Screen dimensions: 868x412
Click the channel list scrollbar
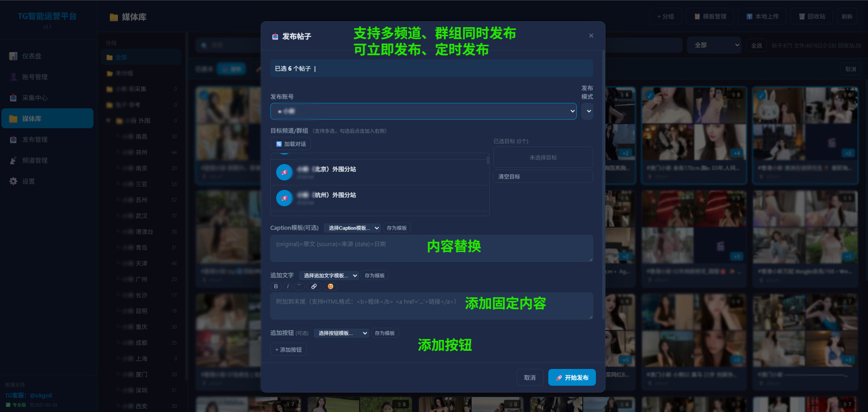click(x=488, y=160)
